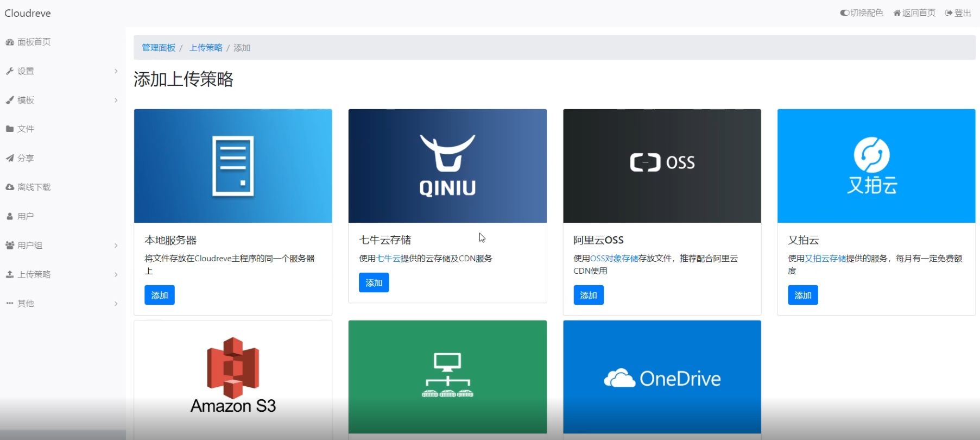The image size is (980, 440).
Task: Click the 添加上传策略 page heading
Action: click(184, 79)
